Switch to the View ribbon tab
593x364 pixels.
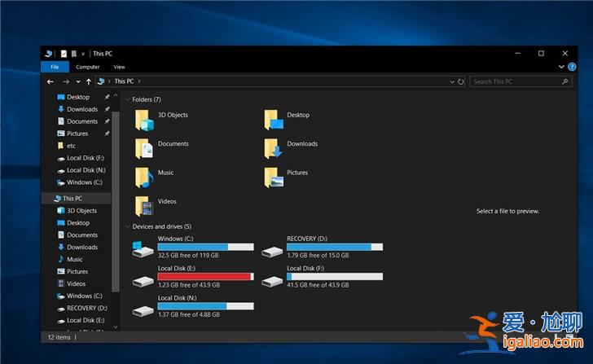click(x=119, y=67)
